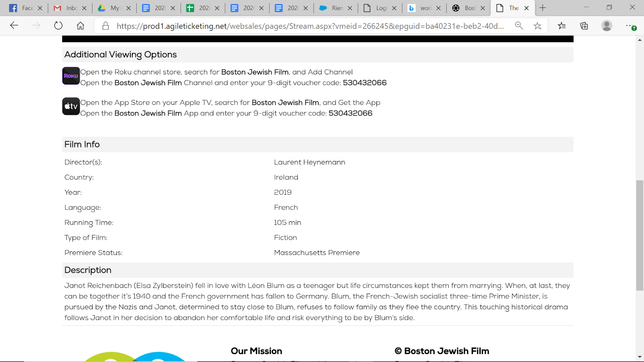
Task: Click the browser forward arrow
Action: point(36,26)
